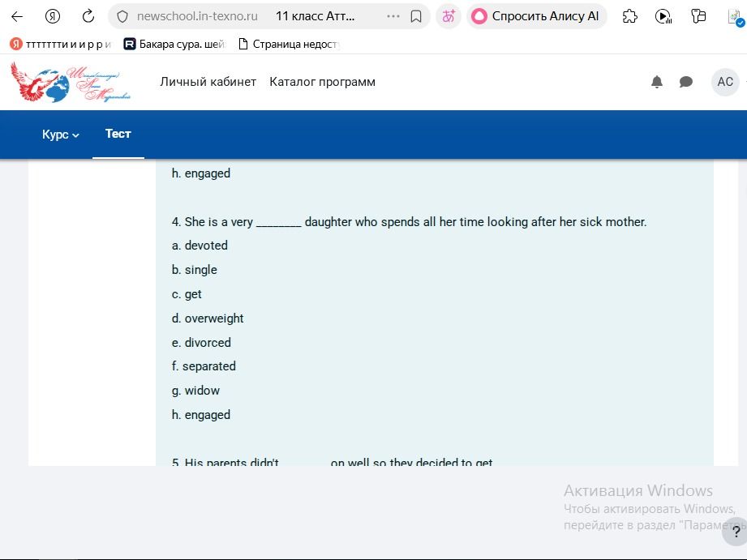Click the question 4 sentence text
This screenshot has width=747, height=560.
click(409, 222)
